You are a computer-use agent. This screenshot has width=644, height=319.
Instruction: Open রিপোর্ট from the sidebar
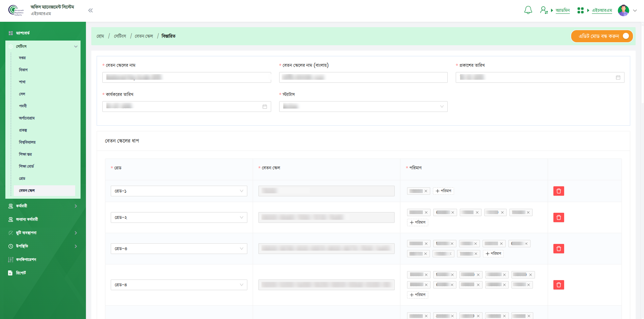pyautogui.click(x=21, y=273)
